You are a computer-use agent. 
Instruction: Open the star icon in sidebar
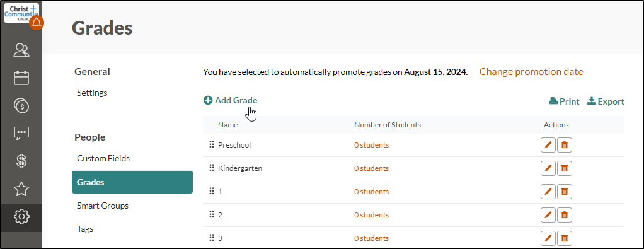21,188
